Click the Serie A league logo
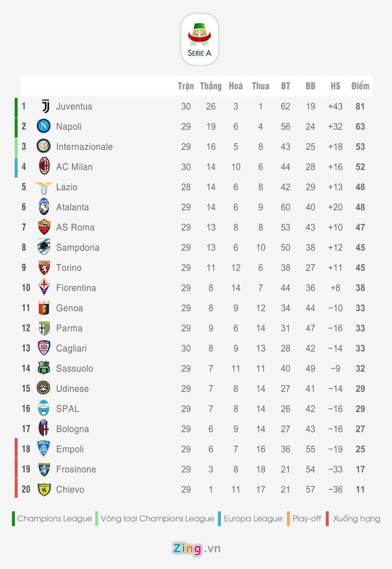The width and height of the screenshot is (392, 569). click(x=199, y=40)
